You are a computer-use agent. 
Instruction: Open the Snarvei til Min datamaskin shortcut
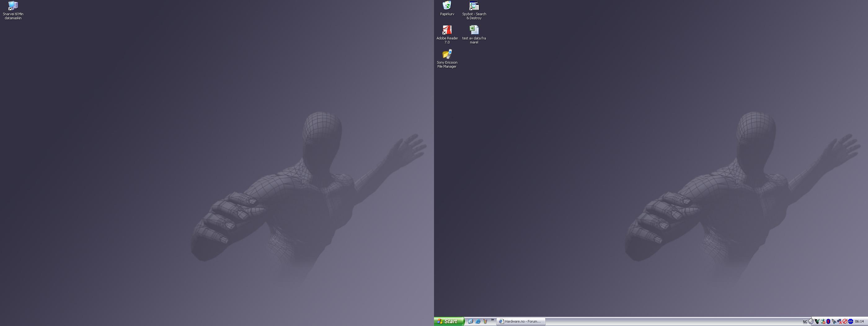tap(13, 11)
